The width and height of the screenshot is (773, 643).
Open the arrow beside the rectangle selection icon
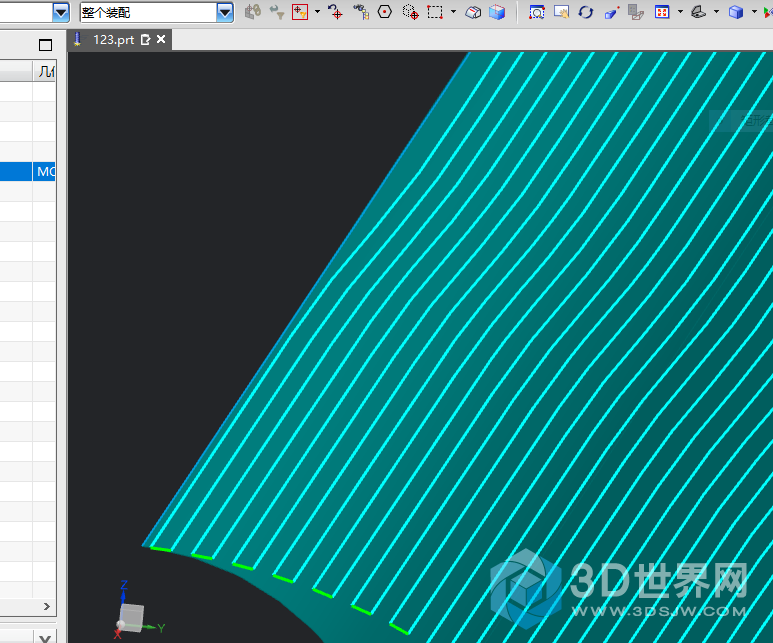tap(453, 12)
